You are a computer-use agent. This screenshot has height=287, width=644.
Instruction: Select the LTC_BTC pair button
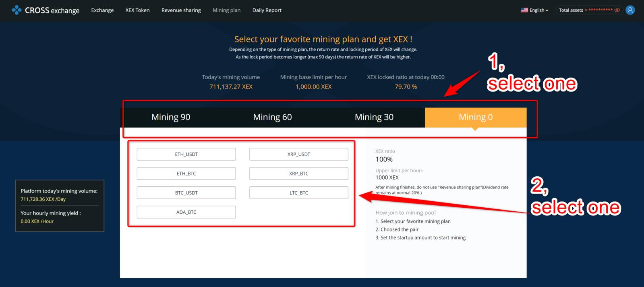tap(298, 193)
